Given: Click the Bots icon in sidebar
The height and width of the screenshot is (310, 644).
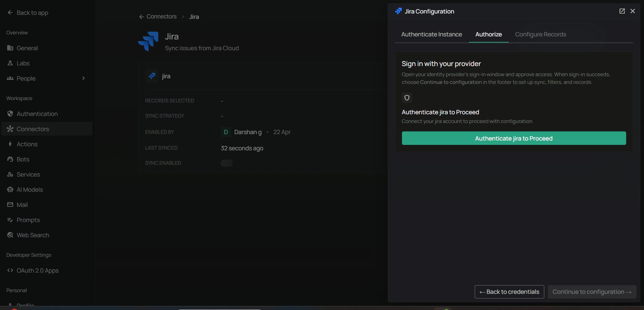Looking at the screenshot, I should tap(10, 159).
